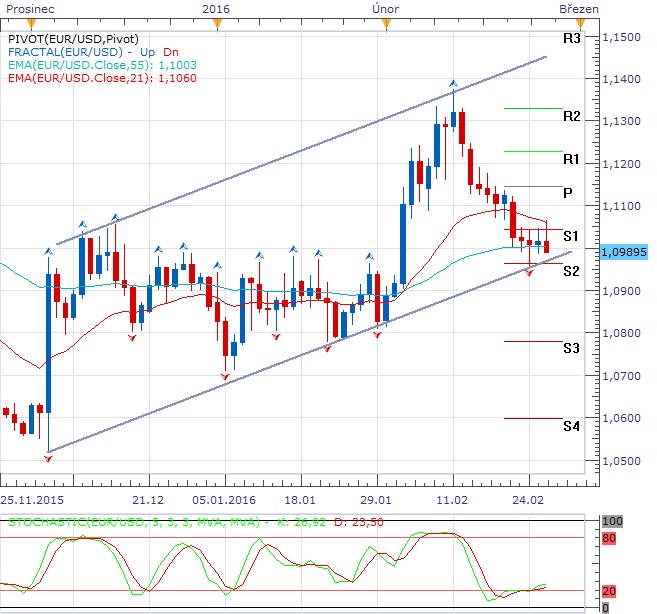Select the FRACTAL(EUR/USD) indicator label
The width and height of the screenshot is (657, 614).
[65, 51]
